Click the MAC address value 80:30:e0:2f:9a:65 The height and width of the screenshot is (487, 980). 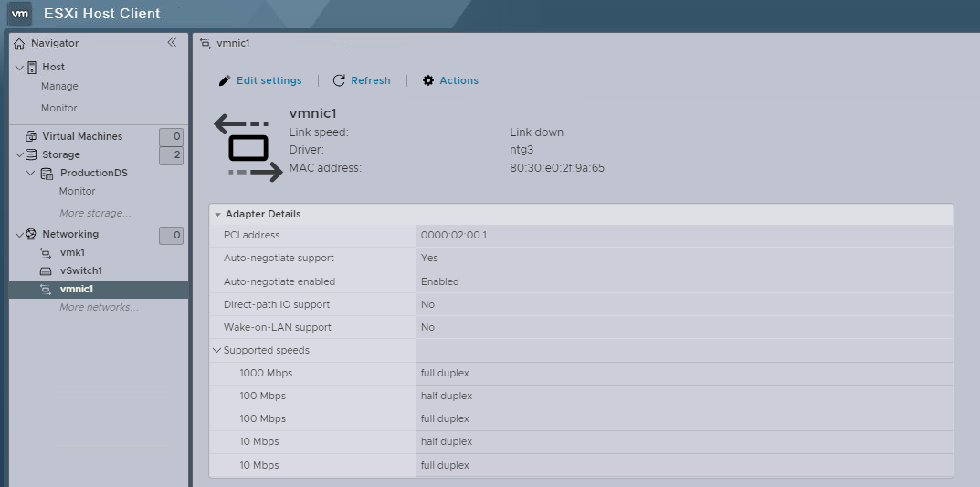[x=557, y=168]
